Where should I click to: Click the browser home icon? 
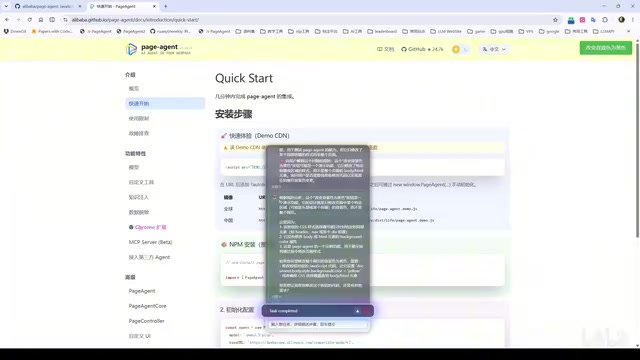click(41, 20)
